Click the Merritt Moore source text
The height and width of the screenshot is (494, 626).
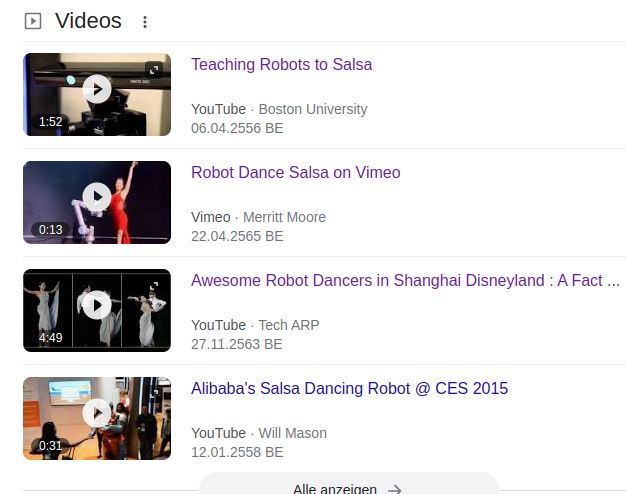[284, 217]
